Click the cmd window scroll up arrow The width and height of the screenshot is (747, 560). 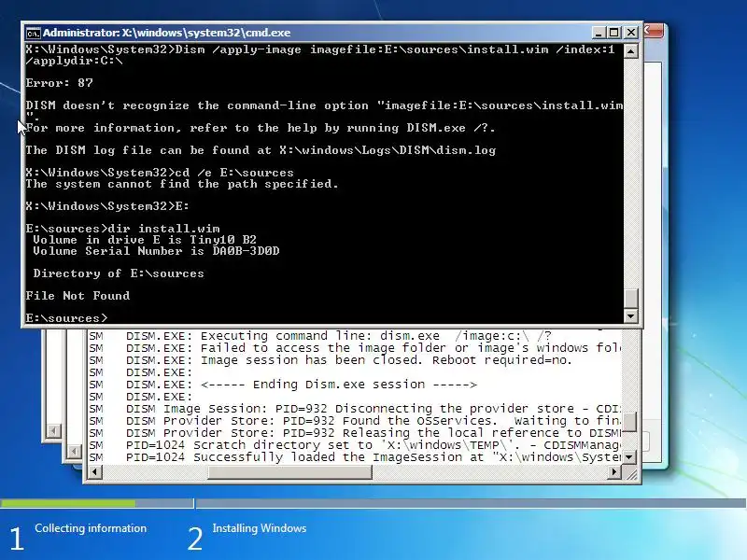[631, 50]
